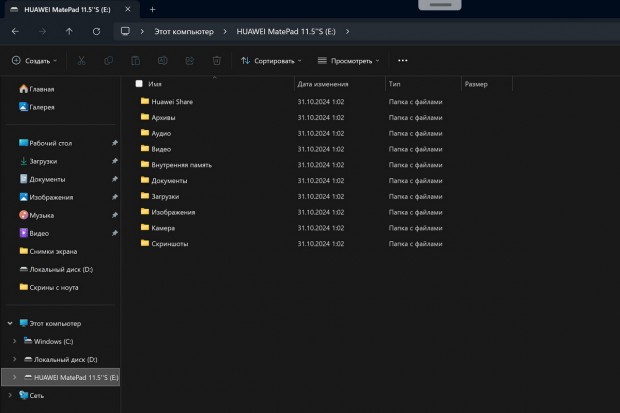620x413 pixels.
Task: Click the Share icon in toolbar
Action: 190,61
